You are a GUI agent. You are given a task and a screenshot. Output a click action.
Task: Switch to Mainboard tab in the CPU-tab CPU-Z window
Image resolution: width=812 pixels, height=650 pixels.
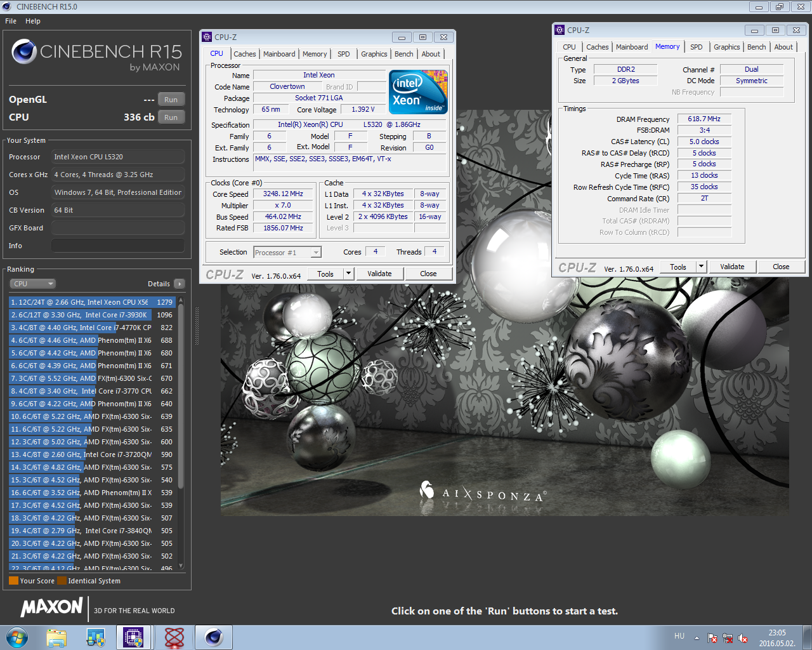pyautogui.click(x=279, y=54)
